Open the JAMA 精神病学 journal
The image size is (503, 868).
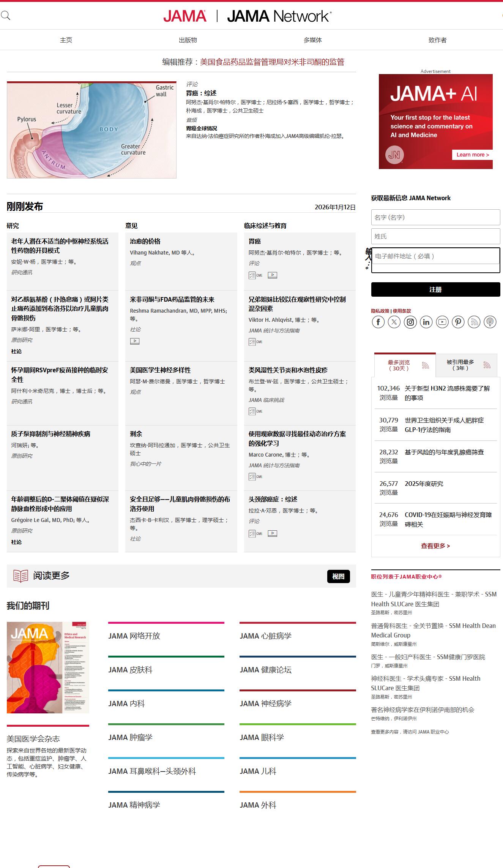(x=134, y=805)
